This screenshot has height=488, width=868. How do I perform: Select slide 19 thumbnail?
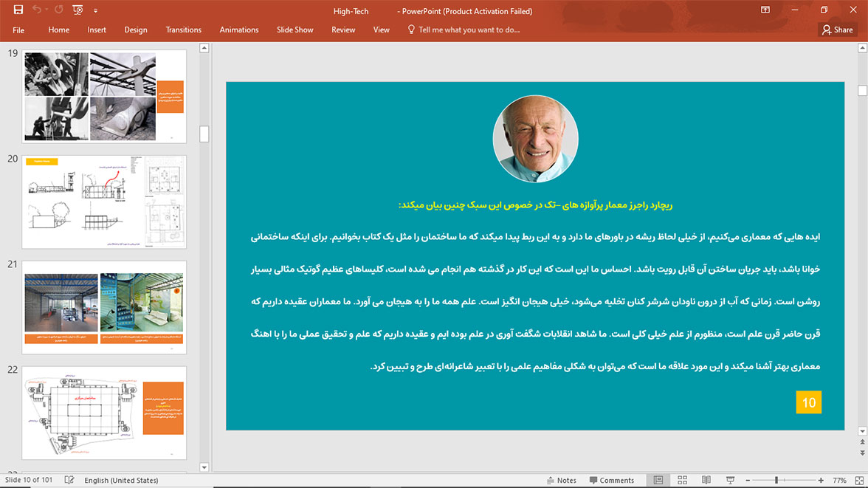[104, 97]
